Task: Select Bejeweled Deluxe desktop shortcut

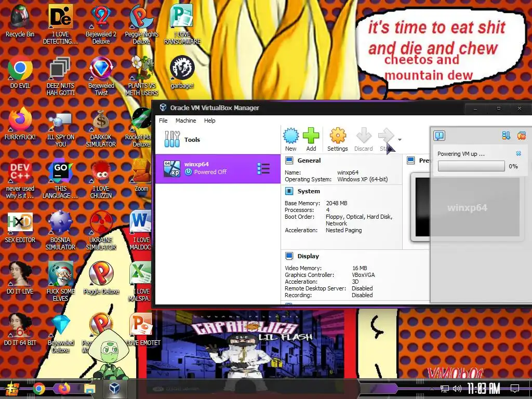Action: pos(60,333)
